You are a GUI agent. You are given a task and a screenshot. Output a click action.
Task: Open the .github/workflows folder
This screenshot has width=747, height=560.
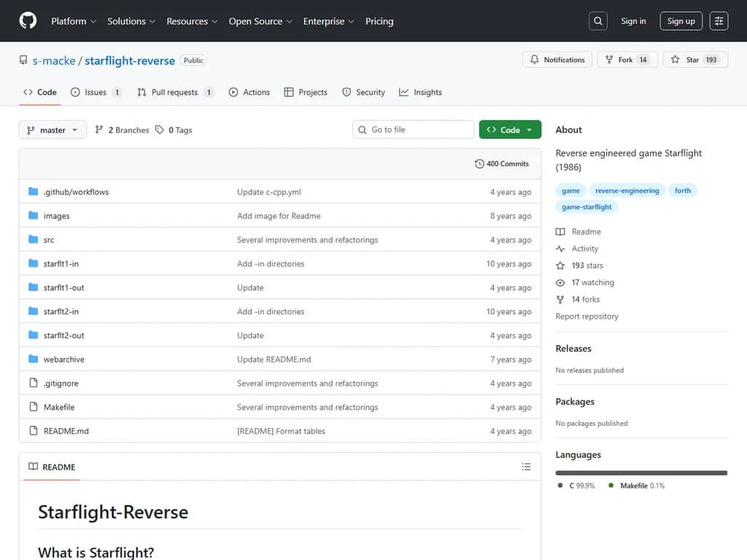[x=76, y=192]
